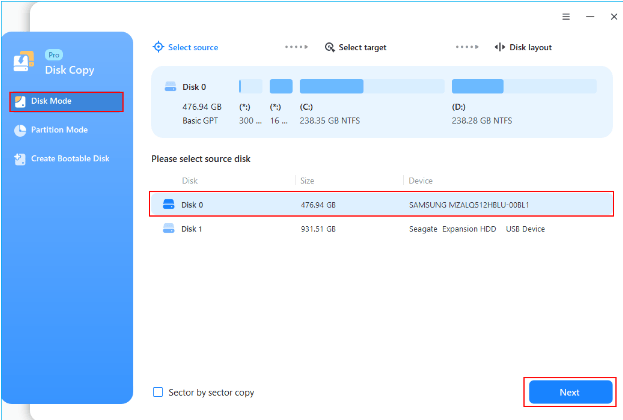Click the 476.94 GB size cell
The height and width of the screenshot is (420, 623).
click(x=318, y=205)
